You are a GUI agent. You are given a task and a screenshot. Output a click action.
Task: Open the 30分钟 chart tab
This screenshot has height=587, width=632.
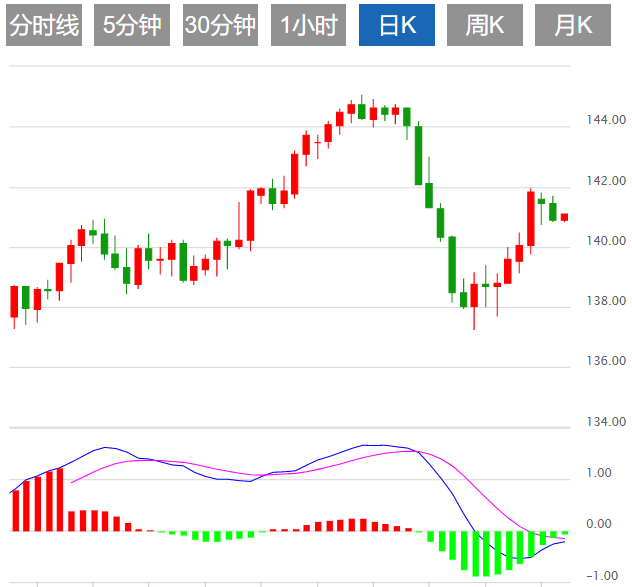[220, 26]
